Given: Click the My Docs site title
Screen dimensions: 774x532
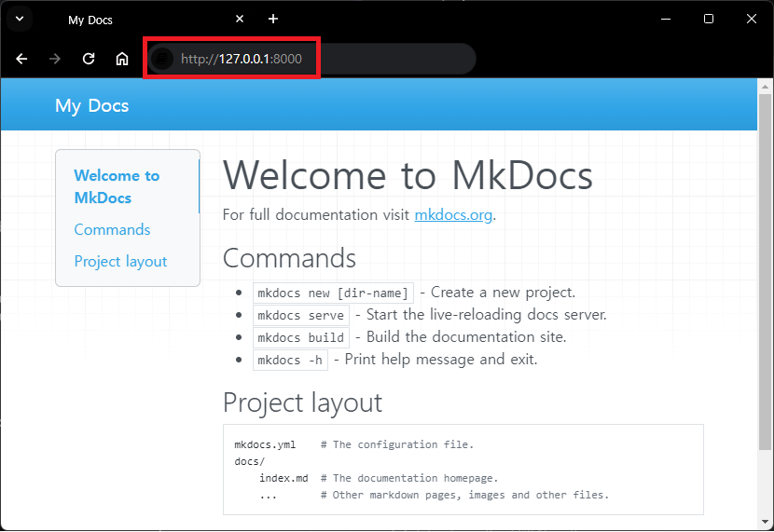Looking at the screenshot, I should 91,105.
